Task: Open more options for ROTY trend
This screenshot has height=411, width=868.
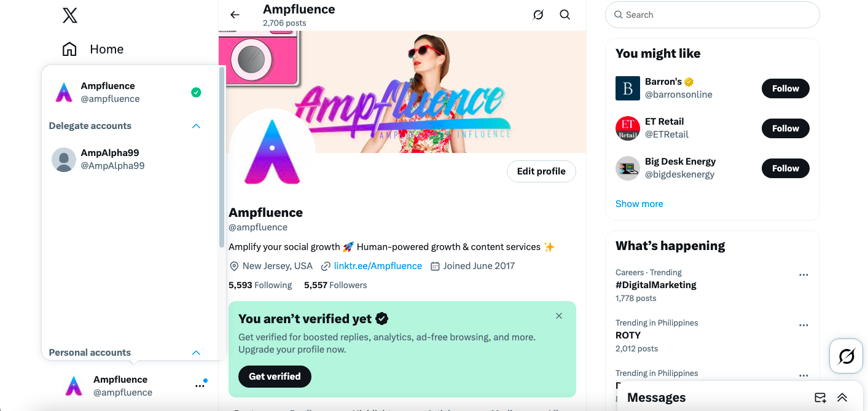Action: [803, 326]
